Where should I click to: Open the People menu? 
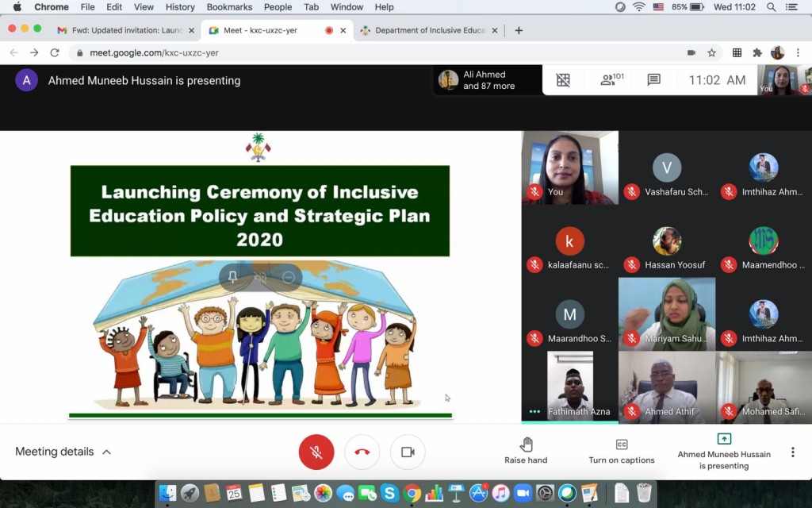[278, 6]
